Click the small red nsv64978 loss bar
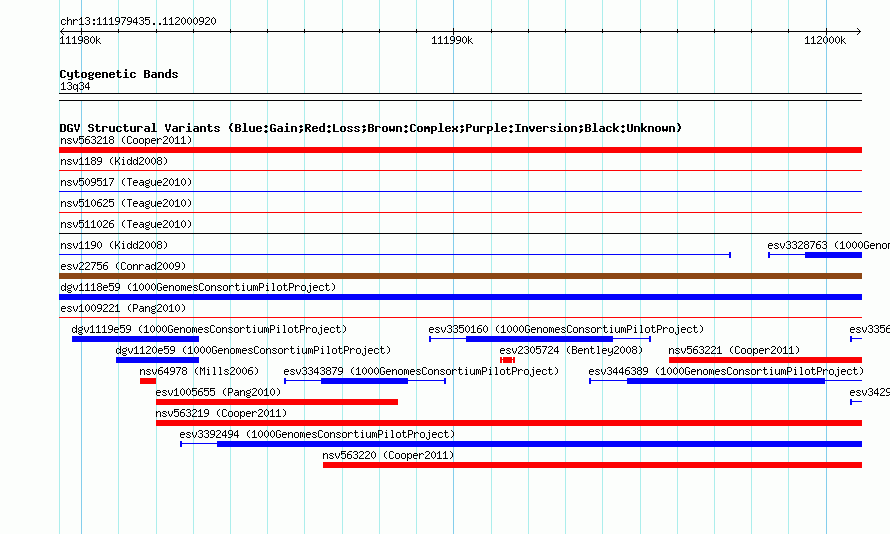 [148, 381]
